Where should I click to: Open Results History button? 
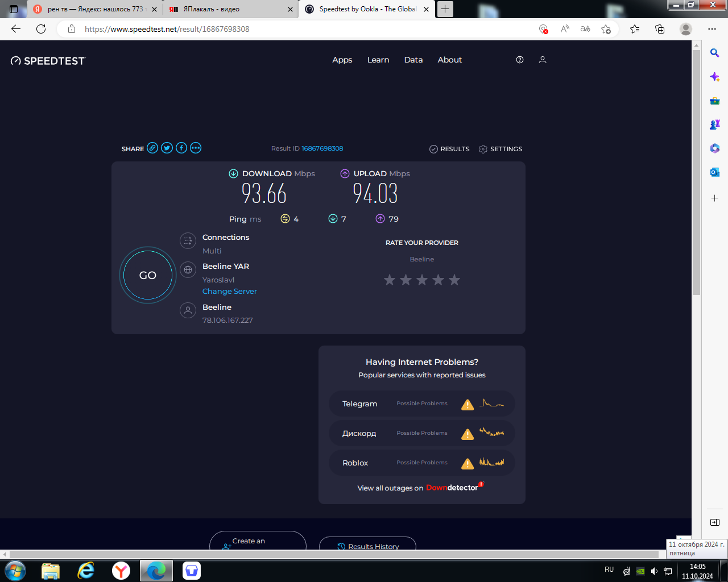(367, 544)
